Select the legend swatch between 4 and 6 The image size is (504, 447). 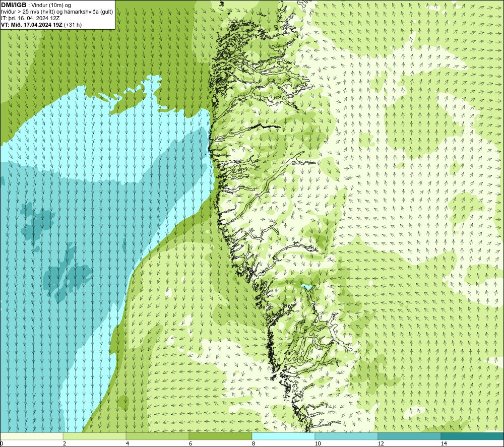tap(157, 436)
